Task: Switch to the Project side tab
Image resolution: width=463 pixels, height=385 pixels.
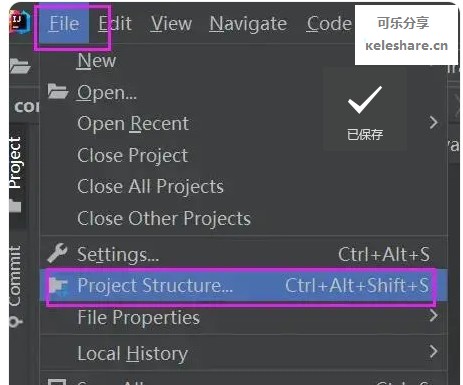Action: 15,163
